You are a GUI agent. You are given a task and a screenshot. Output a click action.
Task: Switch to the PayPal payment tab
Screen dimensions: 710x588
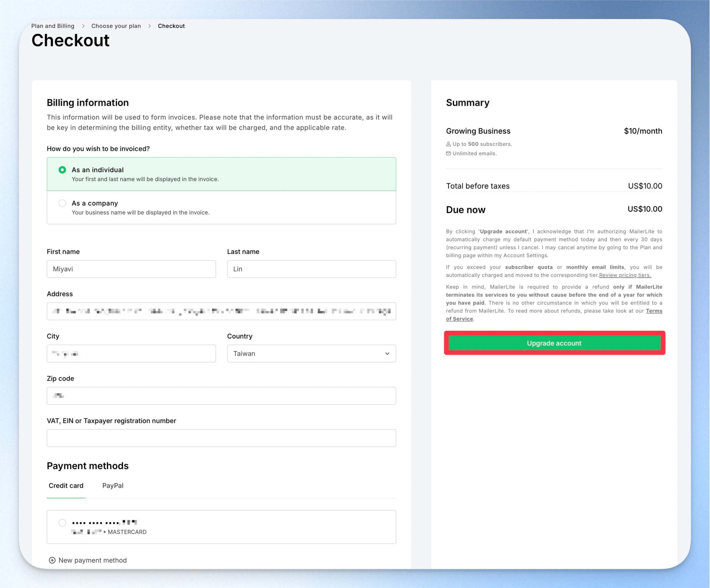pos(113,486)
